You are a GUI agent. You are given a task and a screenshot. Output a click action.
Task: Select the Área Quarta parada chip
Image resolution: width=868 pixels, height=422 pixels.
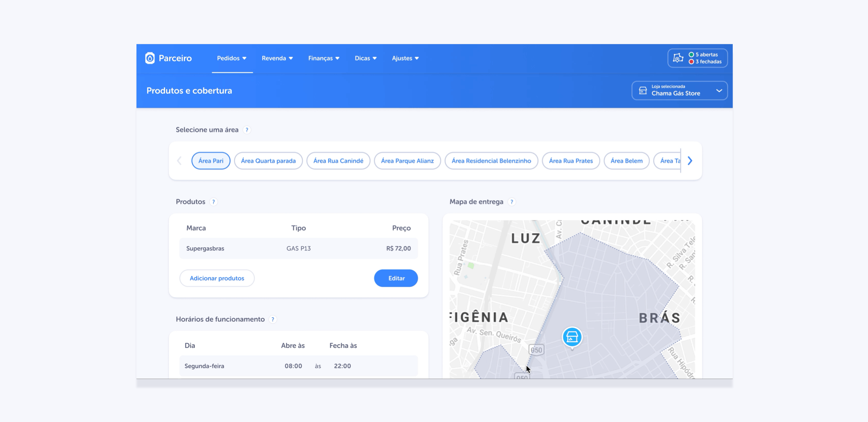[268, 161]
